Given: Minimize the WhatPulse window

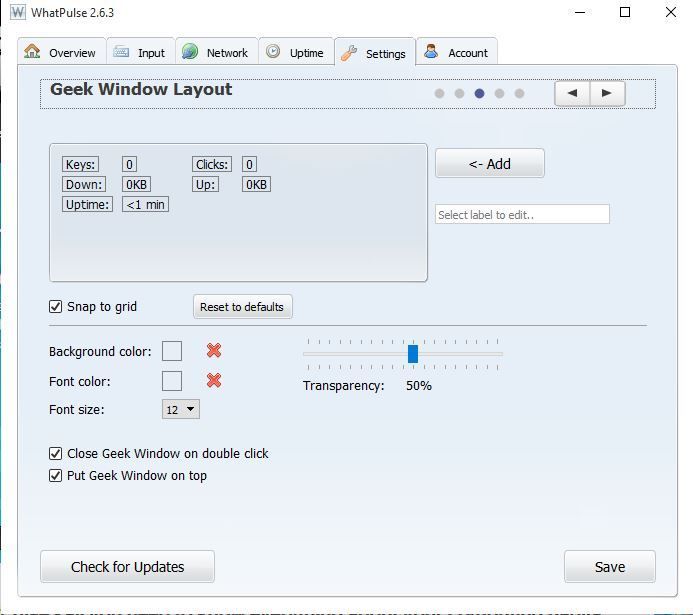Looking at the screenshot, I should coord(580,12).
